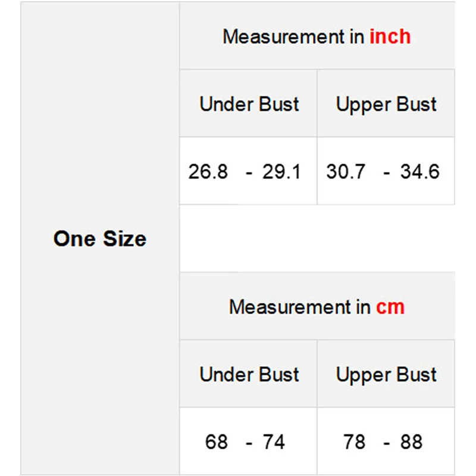Image resolution: width=476 pixels, height=476 pixels.
Task: Click dash between 30.7 and 34.6
Action: pos(387,173)
